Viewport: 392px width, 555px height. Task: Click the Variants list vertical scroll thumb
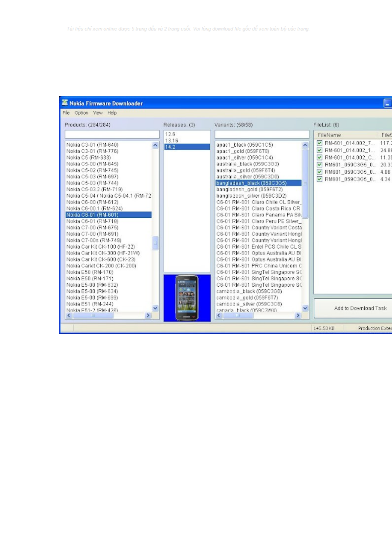click(305, 183)
